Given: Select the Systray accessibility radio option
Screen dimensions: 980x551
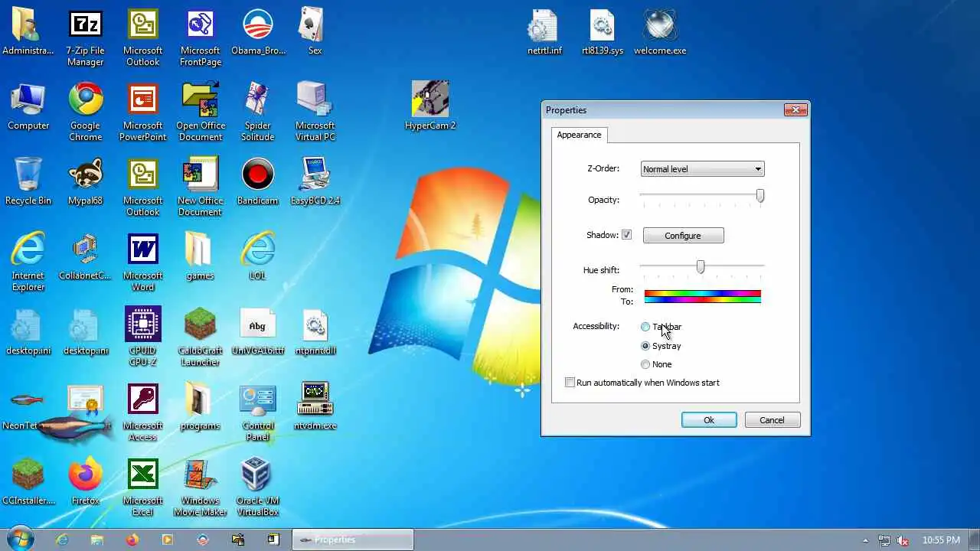Looking at the screenshot, I should pos(645,346).
